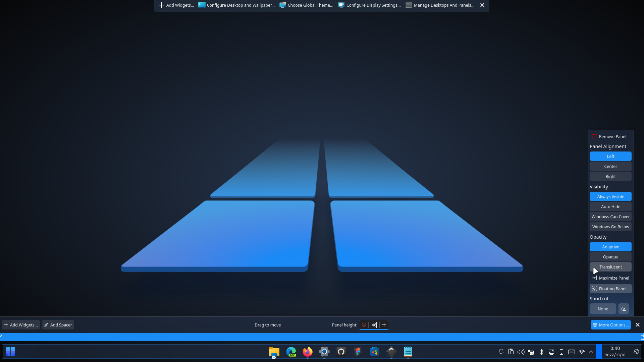Close the panel edit bar
This screenshot has height=362, width=644.
coord(638,325)
